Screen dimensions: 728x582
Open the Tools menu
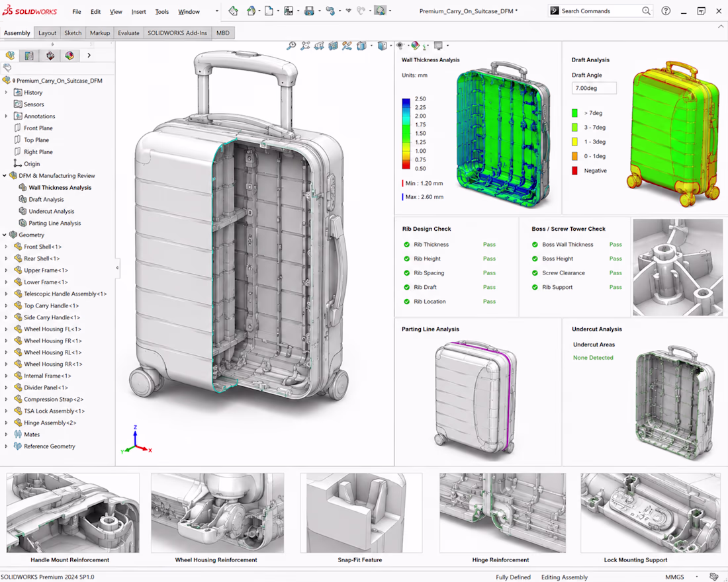[x=161, y=12]
